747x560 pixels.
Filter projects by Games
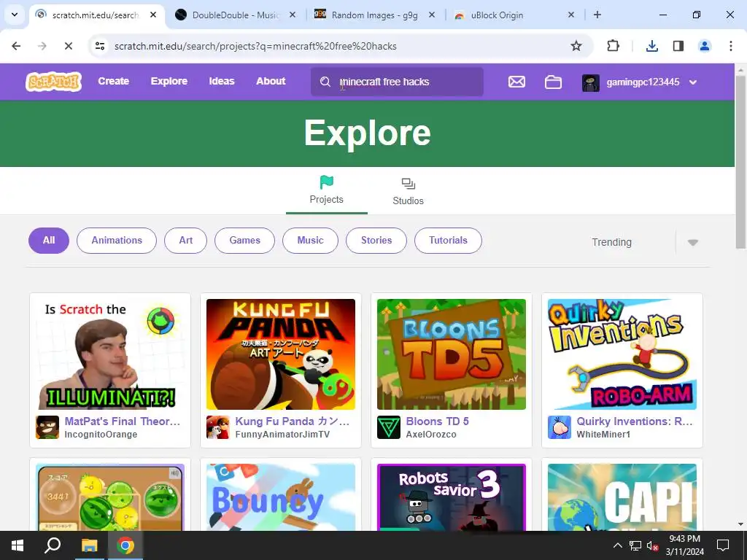tap(245, 241)
